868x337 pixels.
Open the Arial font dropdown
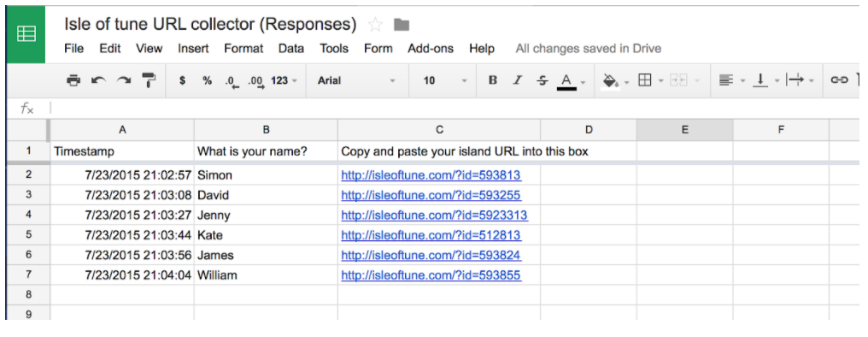356,80
